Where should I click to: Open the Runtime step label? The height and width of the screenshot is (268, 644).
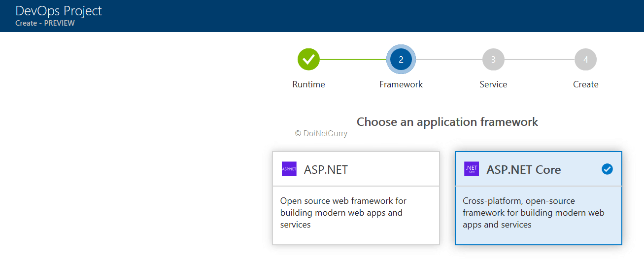(x=308, y=84)
